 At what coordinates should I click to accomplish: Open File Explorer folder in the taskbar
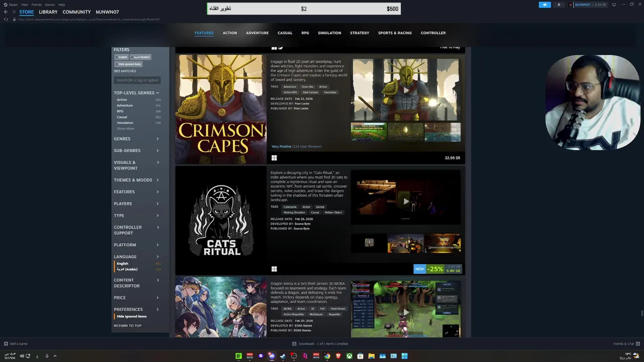point(371,356)
